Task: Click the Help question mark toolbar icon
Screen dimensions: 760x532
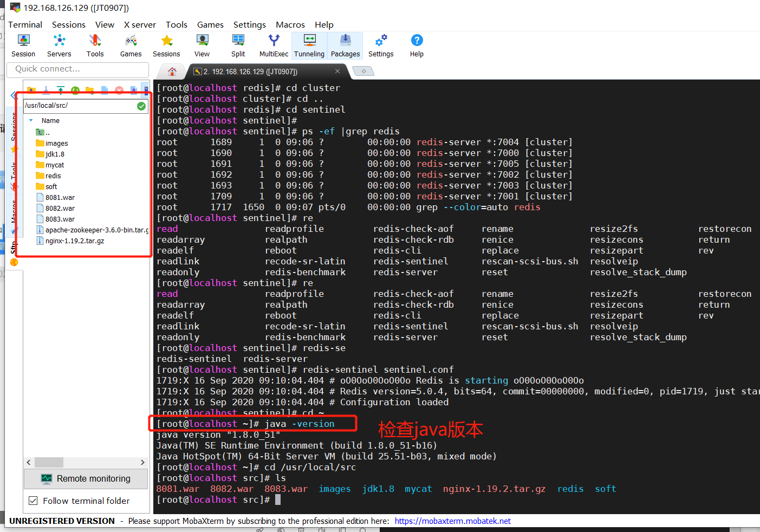Action: click(417, 46)
